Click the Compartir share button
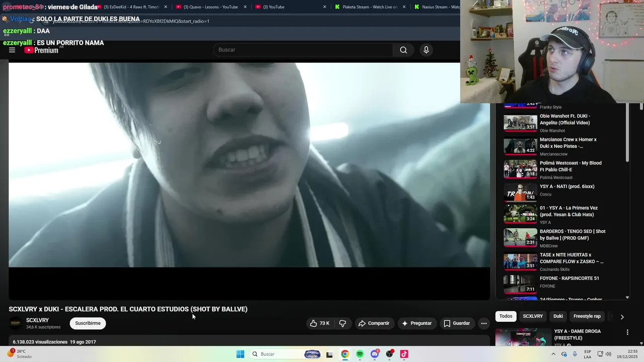The image size is (644, 362). pos(373,323)
